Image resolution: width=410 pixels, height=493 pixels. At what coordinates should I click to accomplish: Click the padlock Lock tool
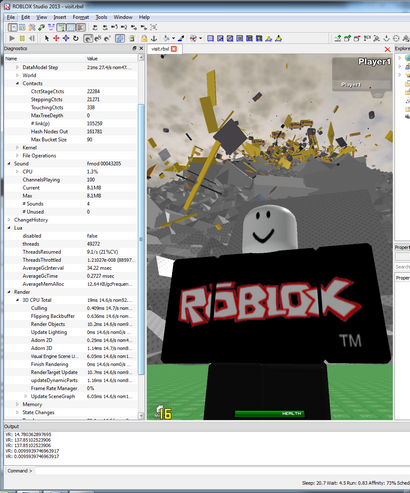pyautogui.click(x=144, y=39)
